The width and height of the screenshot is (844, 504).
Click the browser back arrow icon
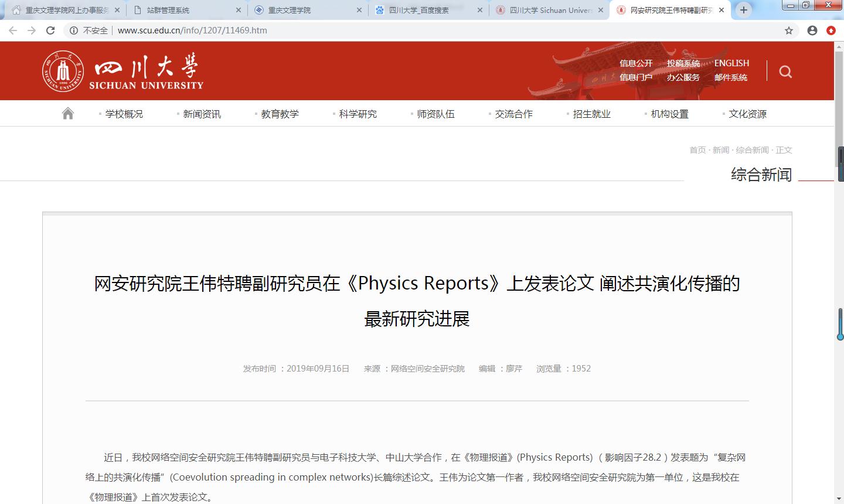13,30
